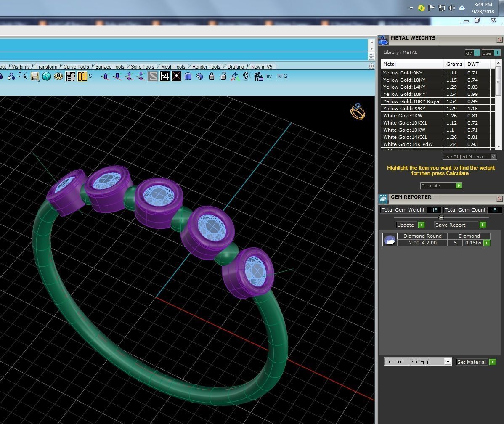Toggle Use Object Materials option
The image size is (504, 424).
coord(470,156)
